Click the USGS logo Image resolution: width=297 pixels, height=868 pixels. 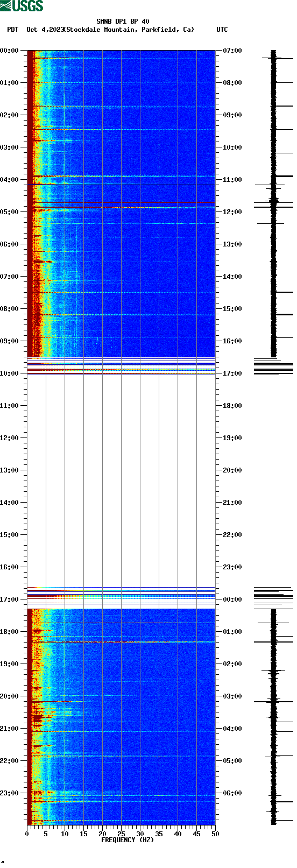(x=22, y=6)
